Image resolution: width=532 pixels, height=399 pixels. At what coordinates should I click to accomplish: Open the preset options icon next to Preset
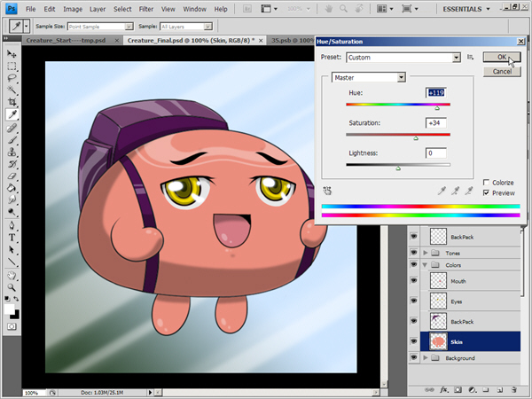tap(470, 57)
